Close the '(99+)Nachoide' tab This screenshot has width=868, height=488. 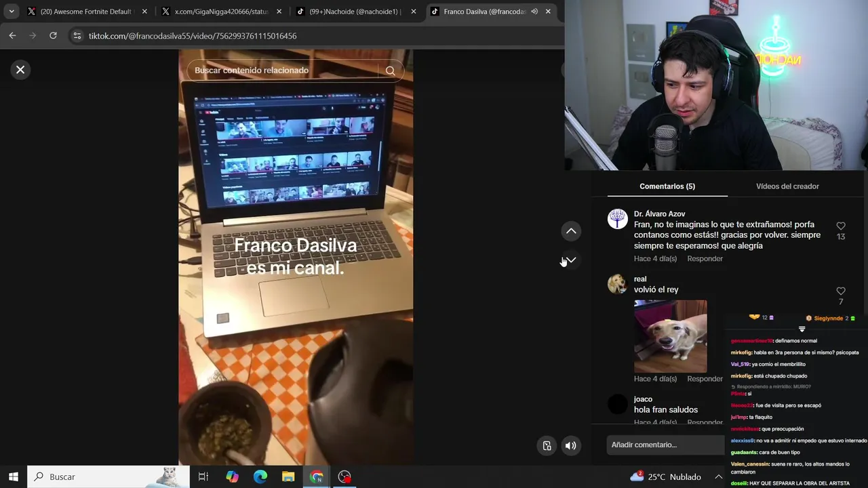[414, 12]
